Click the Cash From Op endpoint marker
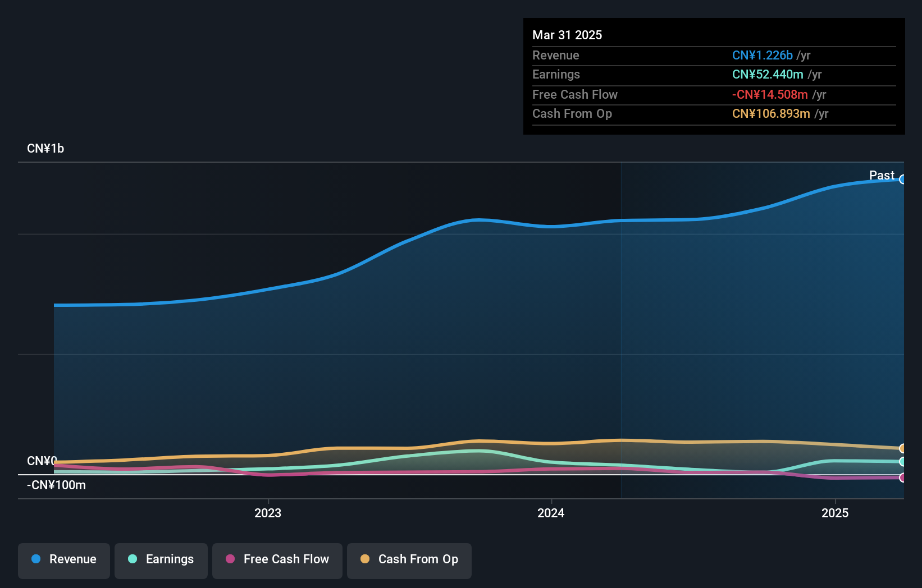This screenshot has width=922, height=588. (x=902, y=448)
